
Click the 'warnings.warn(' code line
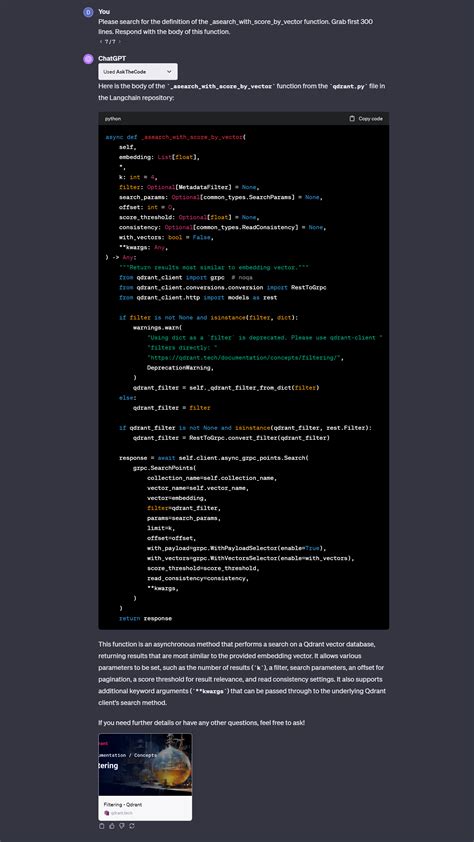(x=158, y=328)
